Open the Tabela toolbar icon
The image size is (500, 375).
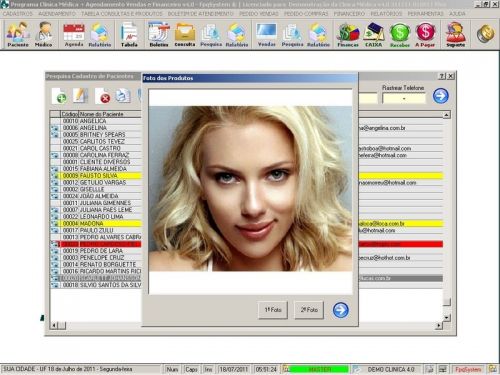click(129, 34)
